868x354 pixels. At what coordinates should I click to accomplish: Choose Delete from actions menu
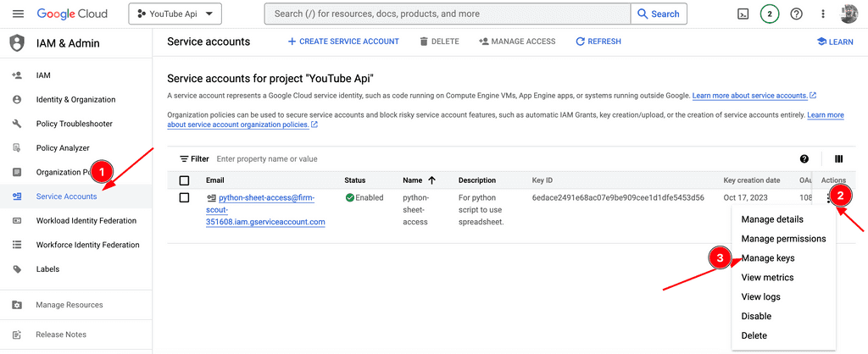point(754,335)
